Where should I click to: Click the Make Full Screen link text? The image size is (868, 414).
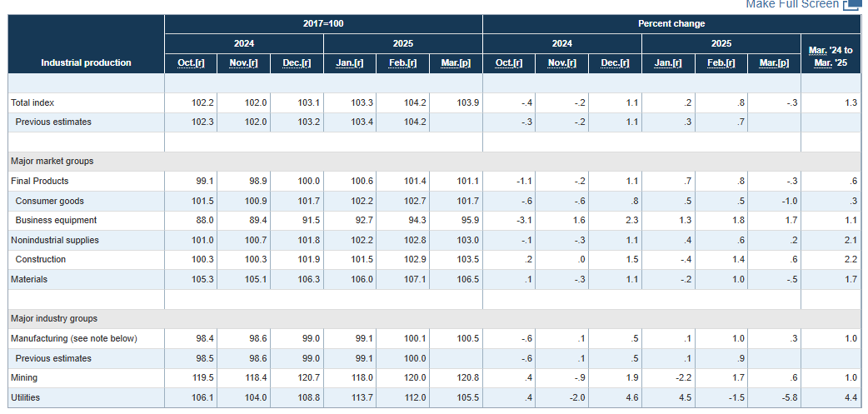[791, 5]
